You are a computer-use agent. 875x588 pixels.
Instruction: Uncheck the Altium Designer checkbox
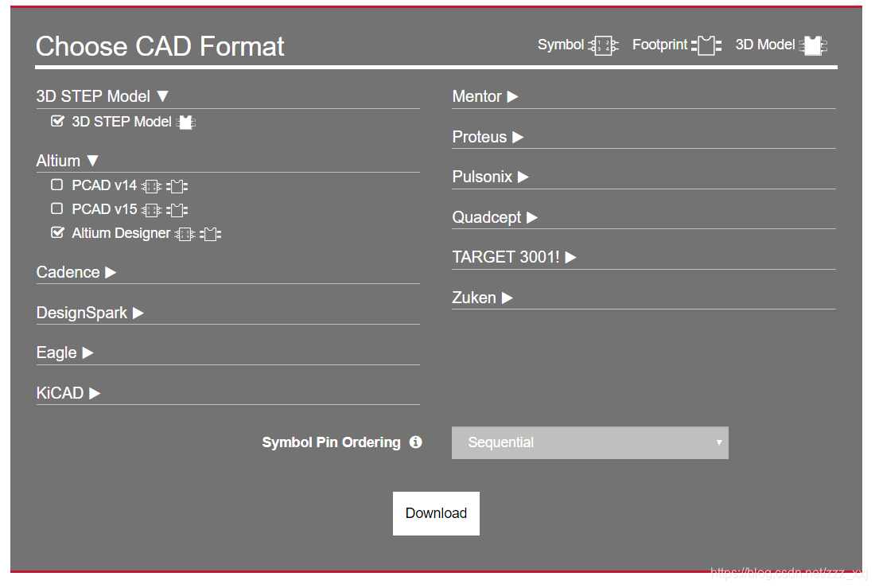pos(57,232)
